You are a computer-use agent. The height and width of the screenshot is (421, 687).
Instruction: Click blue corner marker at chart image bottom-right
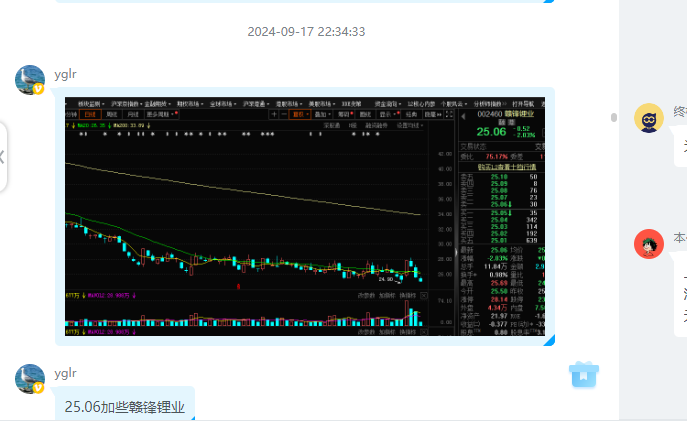(x=549, y=340)
